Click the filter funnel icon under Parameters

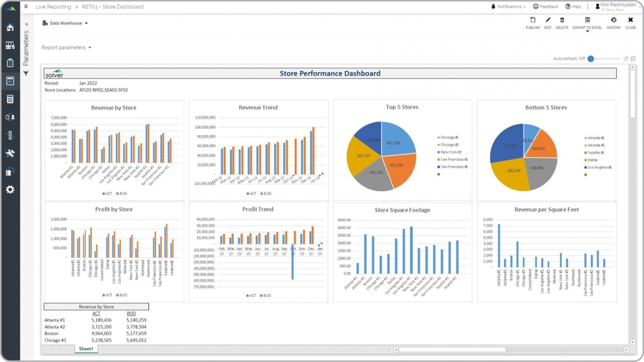coord(26,73)
